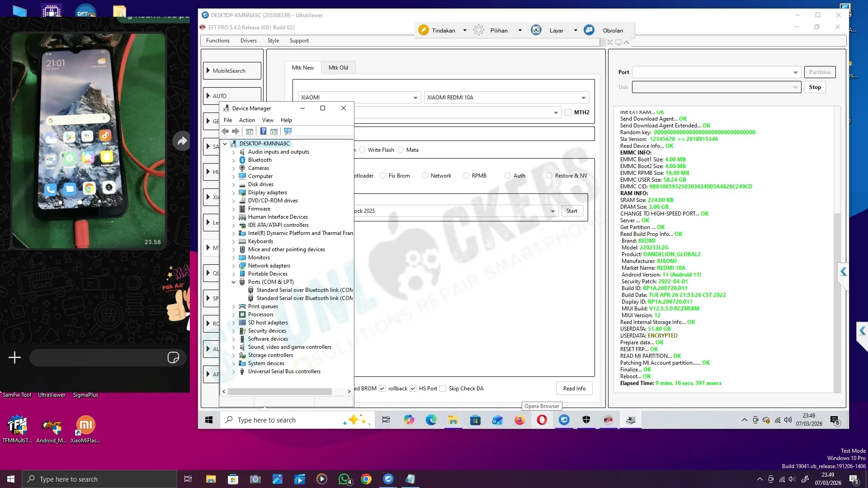The height and width of the screenshot is (488, 868).
Task: Click the Tindakan lightning icon
Action: point(423,30)
